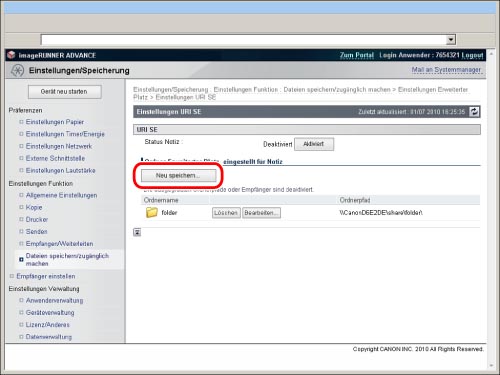The width and height of the screenshot is (500, 375).
Task: Select Dateien speichern/zugänglich machen in the sidebar
Action: [67, 259]
